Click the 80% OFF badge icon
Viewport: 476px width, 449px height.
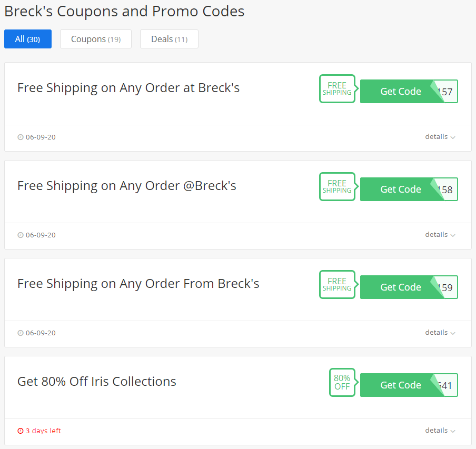point(343,382)
